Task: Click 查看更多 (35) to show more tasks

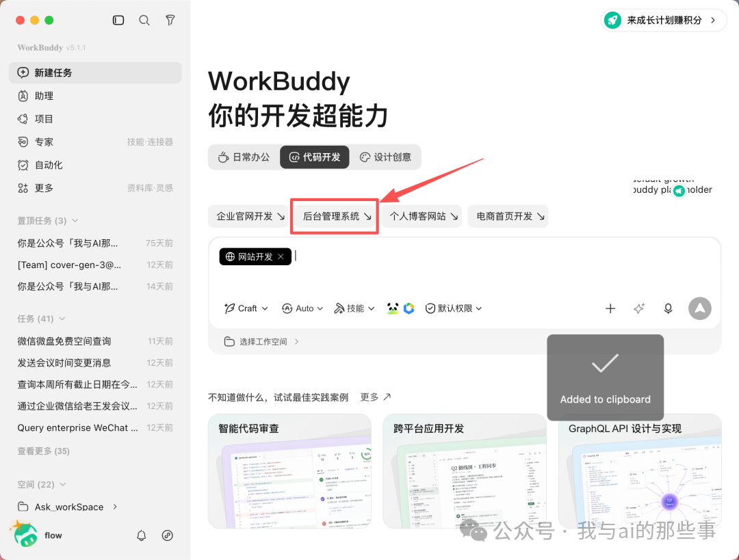Action: click(x=43, y=451)
